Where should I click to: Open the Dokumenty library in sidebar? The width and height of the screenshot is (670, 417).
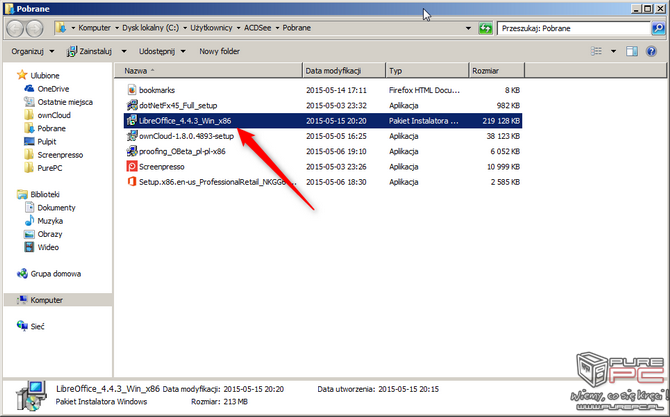(57, 207)
